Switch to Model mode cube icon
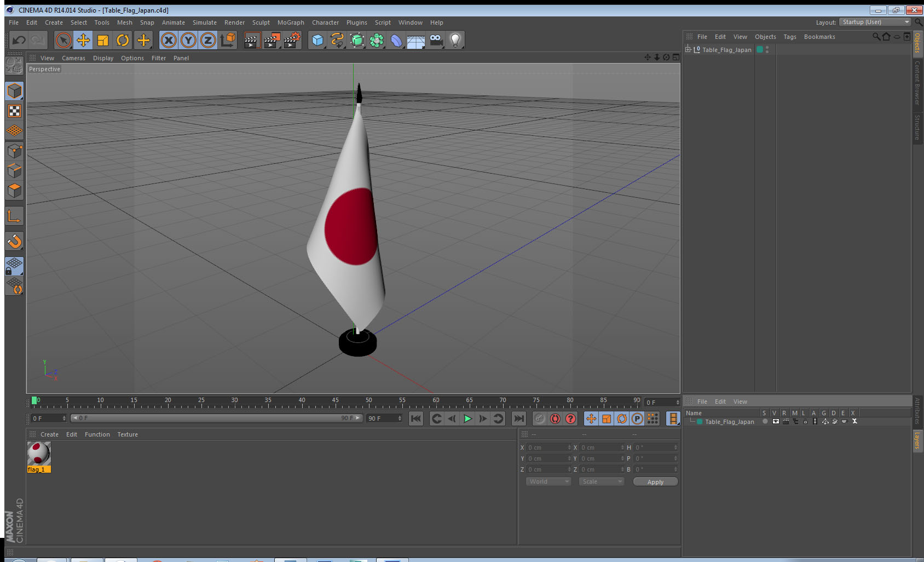Image resolution: width=924 pixels, height=562 pixels. pos(14,91)
